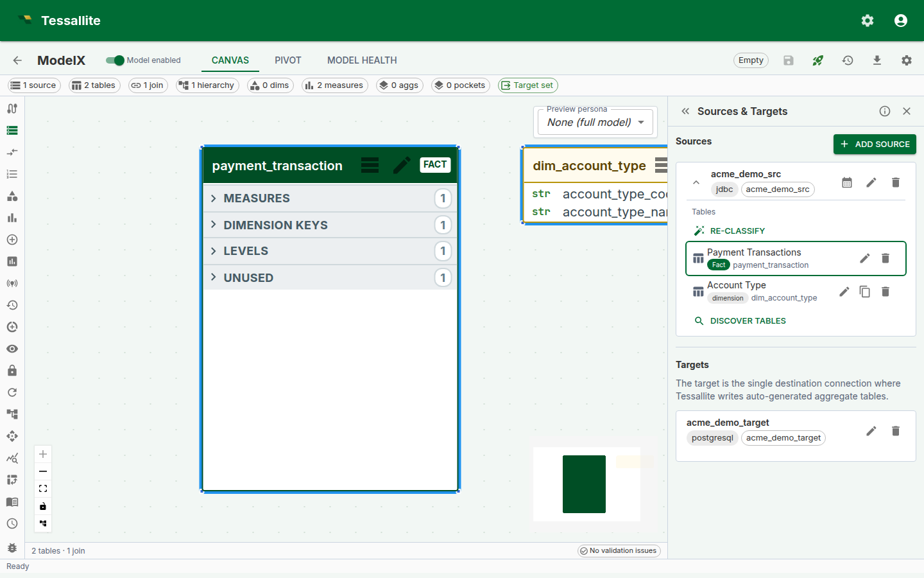This screenshot has width=924, height=578.
Task: Expand the UNUSED section
Action: coord(330,277)
